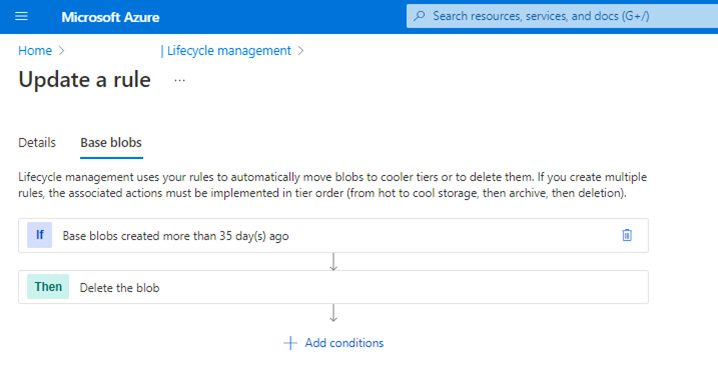Viewport: 718px width, 374px height.
Task: Go to Home breadcrumb link
Action: tap(35, 50)
